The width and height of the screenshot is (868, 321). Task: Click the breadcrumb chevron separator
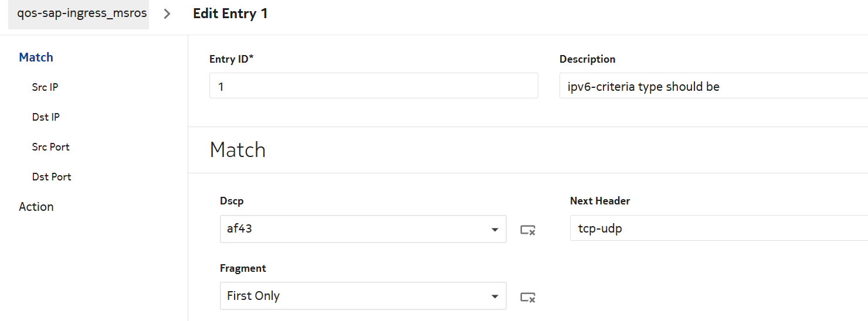pos(167,14)
